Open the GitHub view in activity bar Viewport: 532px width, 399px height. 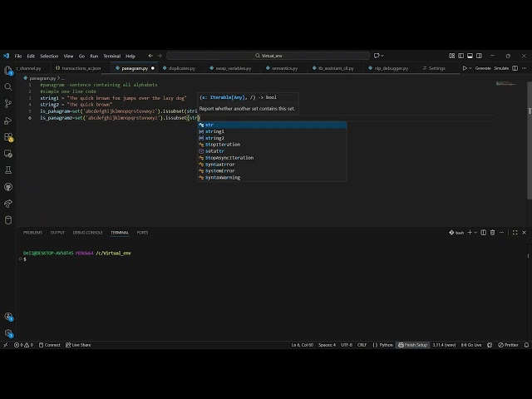8,186
